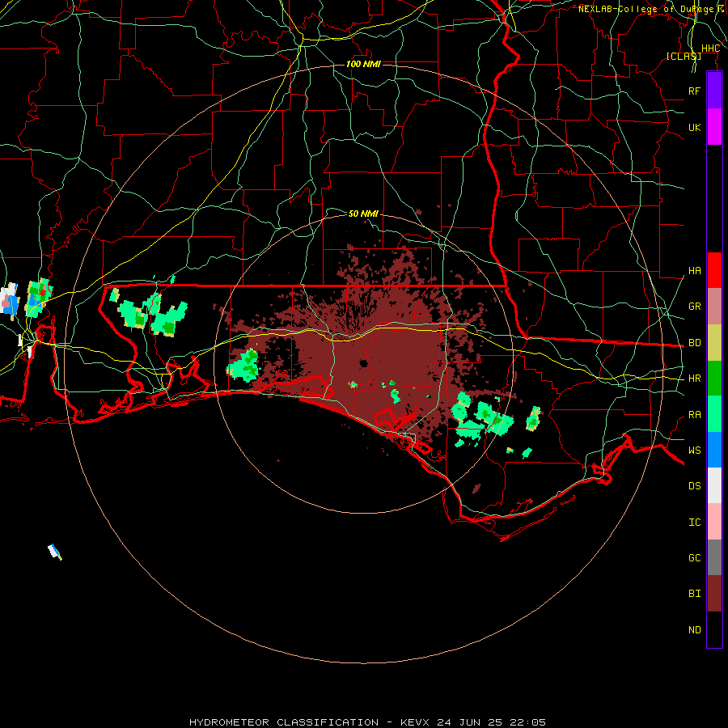Screen dimensions: 728x728
Task: Click the WS legend label
Action: pos(694,450)
